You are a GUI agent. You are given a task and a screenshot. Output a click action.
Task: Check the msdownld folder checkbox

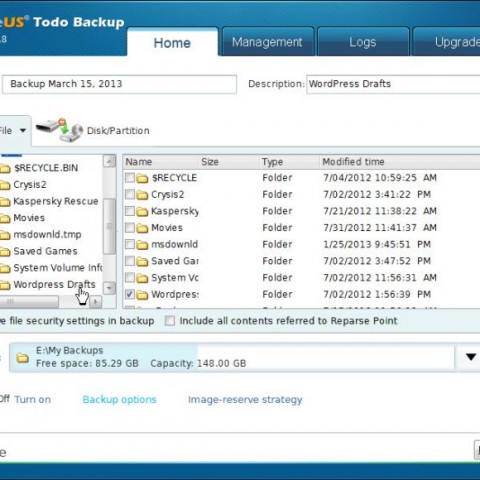(130, 244)
